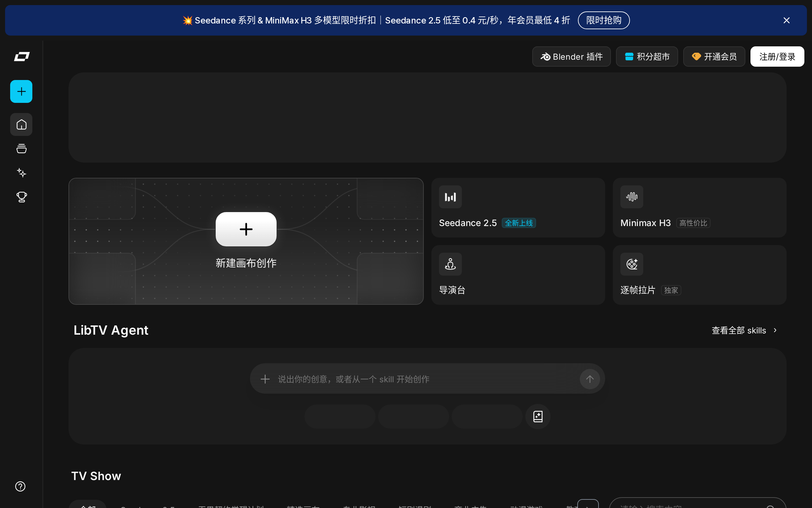812x508 pixels.
Task: Click the TV Show heading
Action: 96,476
